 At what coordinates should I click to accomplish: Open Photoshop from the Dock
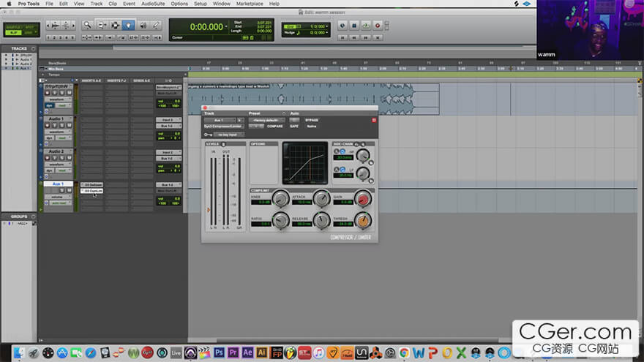pyautogui.click(x=219, y=352)
